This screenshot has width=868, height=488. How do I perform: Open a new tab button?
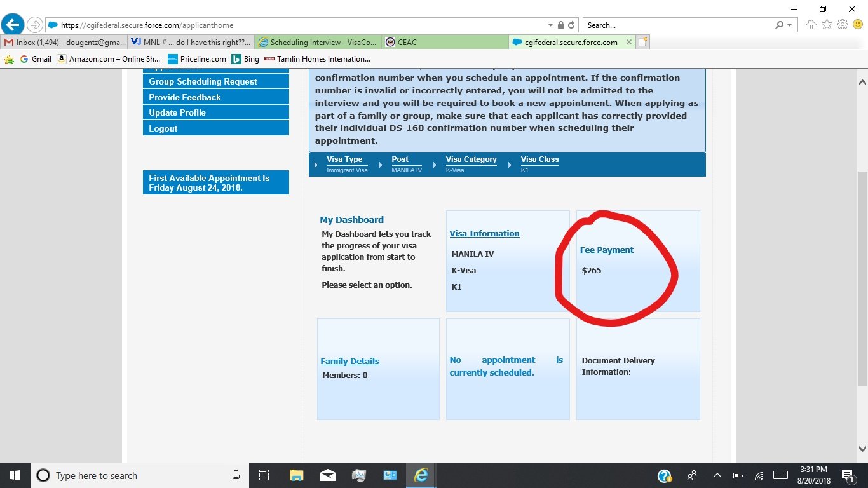coord(643,42)
